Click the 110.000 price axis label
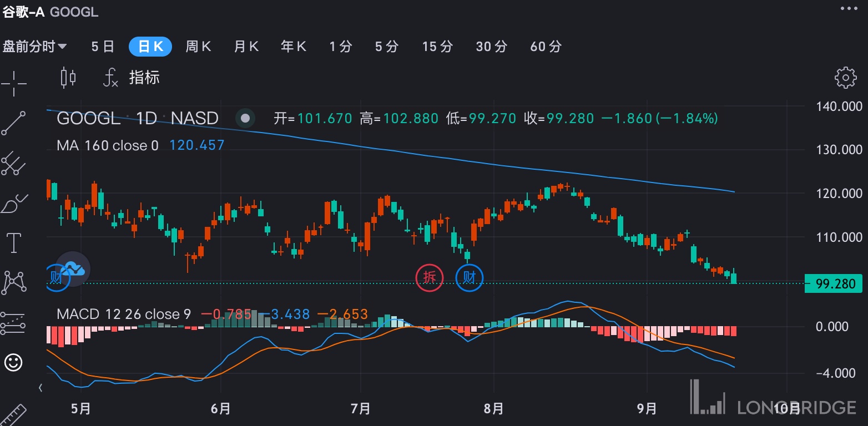 coord(839,237)
